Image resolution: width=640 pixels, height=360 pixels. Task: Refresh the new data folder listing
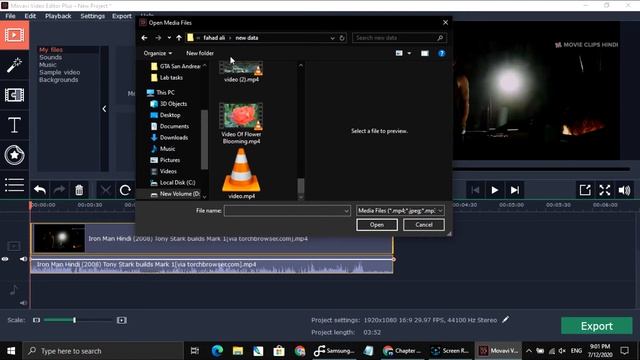coord(342,38)
